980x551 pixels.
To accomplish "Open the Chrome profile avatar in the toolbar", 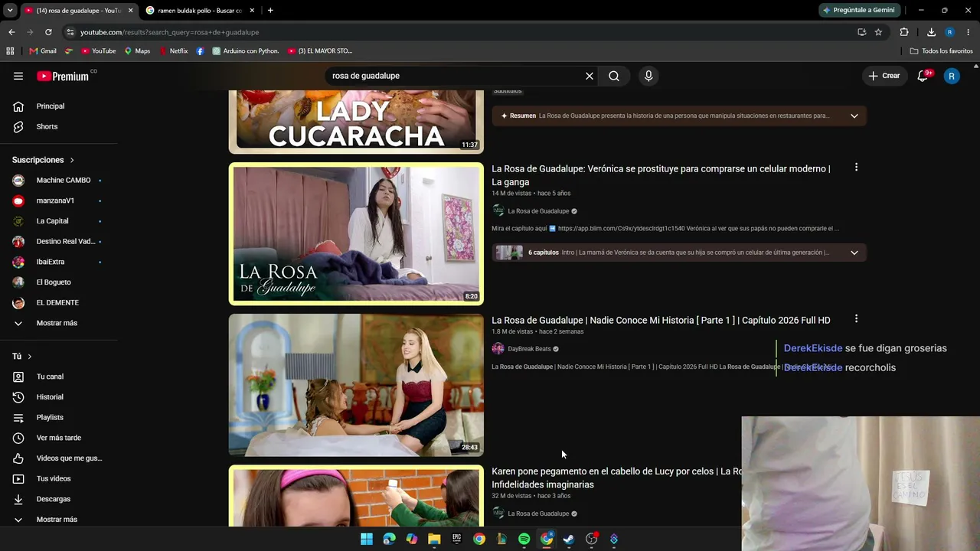I will (x=949, y=32).
